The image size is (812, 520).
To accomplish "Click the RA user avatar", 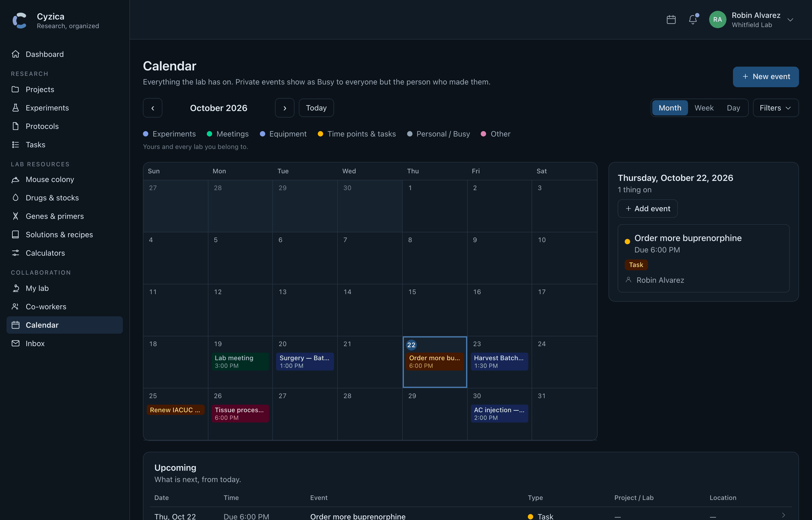I will pyautogui.click(x=718, y=19).
